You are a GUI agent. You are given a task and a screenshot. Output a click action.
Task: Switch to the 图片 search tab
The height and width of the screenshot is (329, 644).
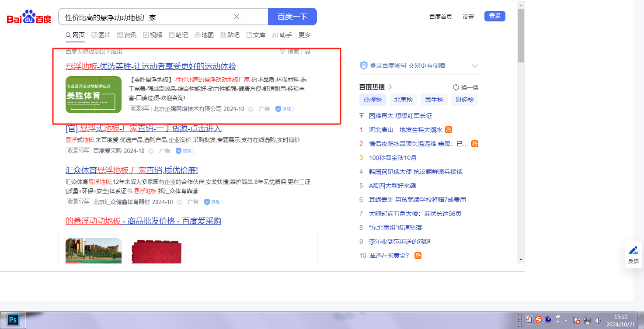[x=101, y=35]
